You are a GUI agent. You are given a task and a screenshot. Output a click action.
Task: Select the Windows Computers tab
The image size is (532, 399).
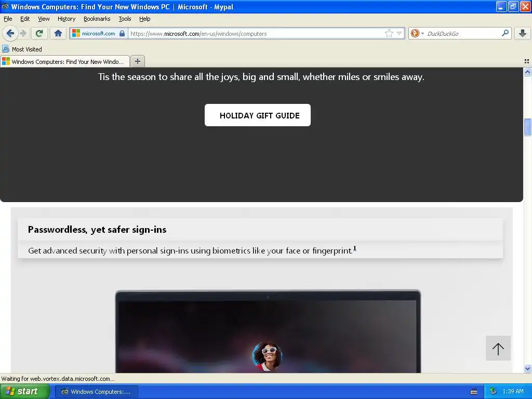click(x=65, y=61)
